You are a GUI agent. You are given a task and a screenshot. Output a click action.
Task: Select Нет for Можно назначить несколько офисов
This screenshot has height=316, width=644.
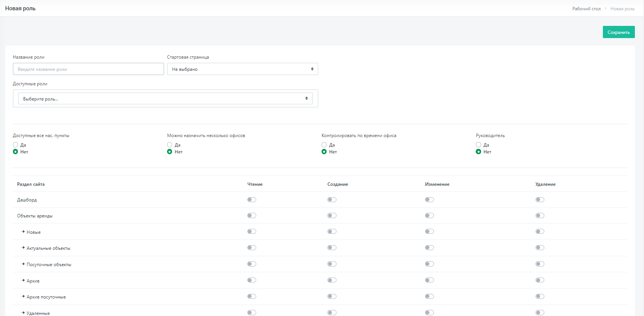170,152
